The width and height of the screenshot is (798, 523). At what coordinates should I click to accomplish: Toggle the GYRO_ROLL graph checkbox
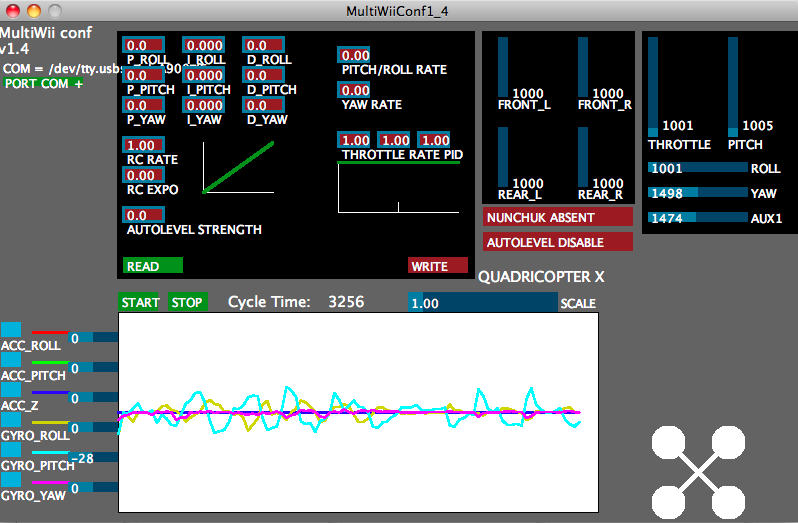(11, 420)
